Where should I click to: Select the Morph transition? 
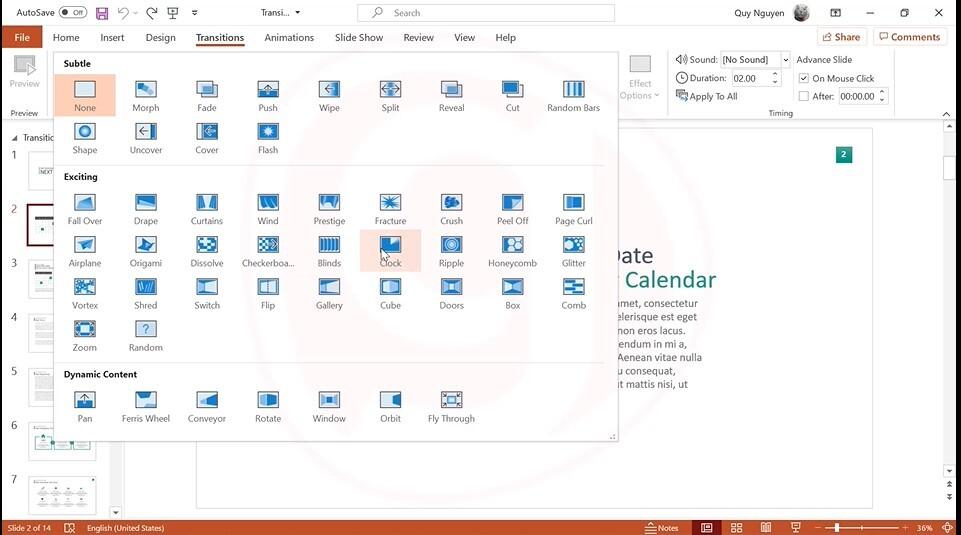pyautogui.click(x=146, y=96)
